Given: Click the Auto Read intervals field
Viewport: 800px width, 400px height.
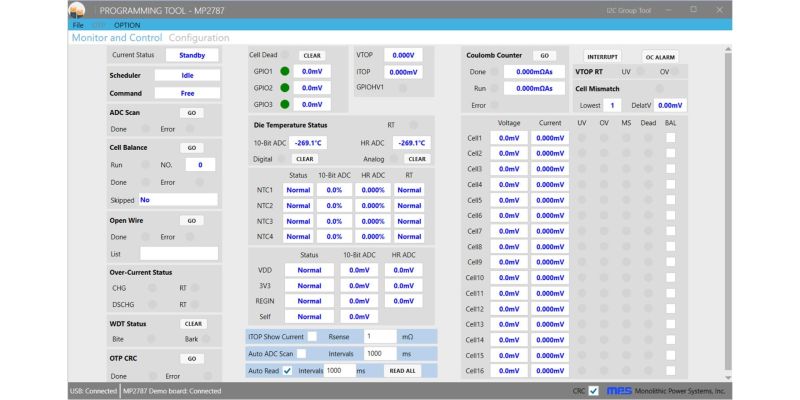Looking at the screenshot, I should pos(340,370).
